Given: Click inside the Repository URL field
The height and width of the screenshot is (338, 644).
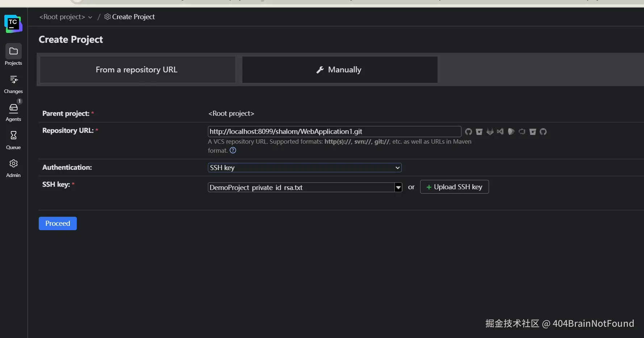Looking at the screenshot, I should 334,131.
